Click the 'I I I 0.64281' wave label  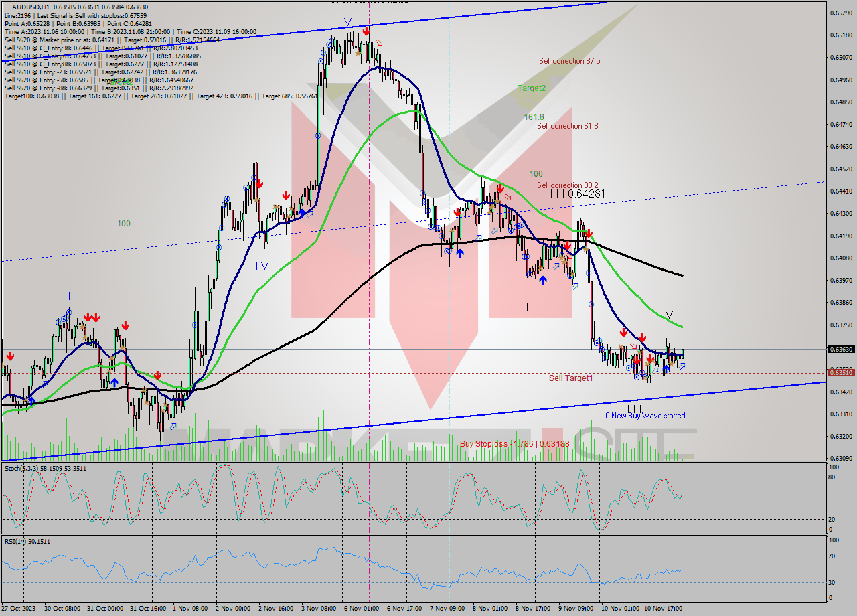pyautogui.click(x=578, y=194)
